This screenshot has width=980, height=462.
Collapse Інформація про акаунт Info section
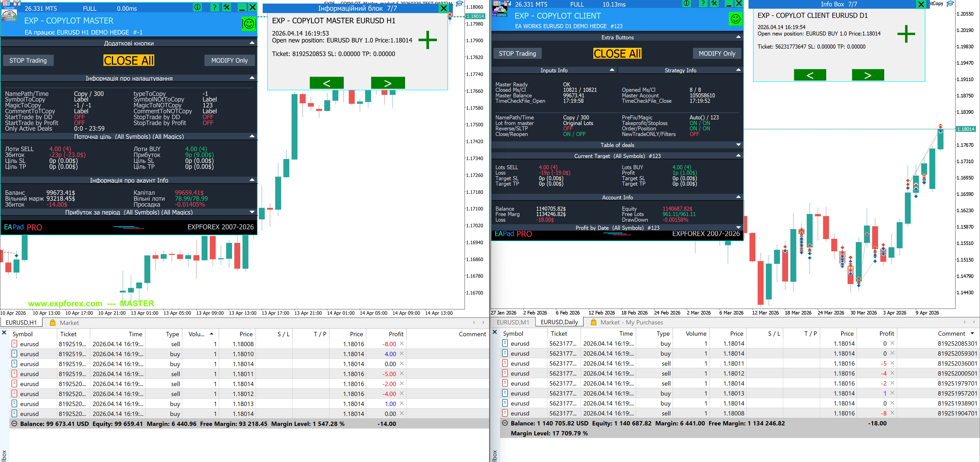click(252, 180)
